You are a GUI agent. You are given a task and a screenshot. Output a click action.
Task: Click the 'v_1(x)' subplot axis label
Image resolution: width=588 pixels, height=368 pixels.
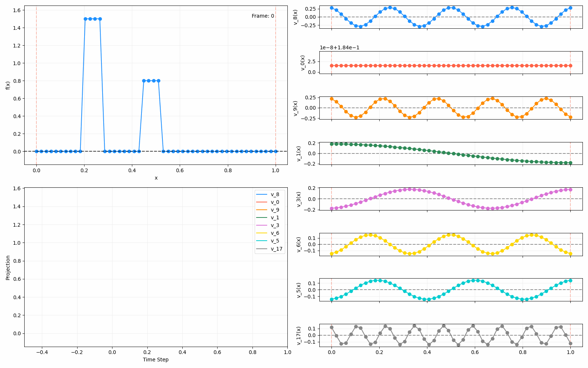298,153
